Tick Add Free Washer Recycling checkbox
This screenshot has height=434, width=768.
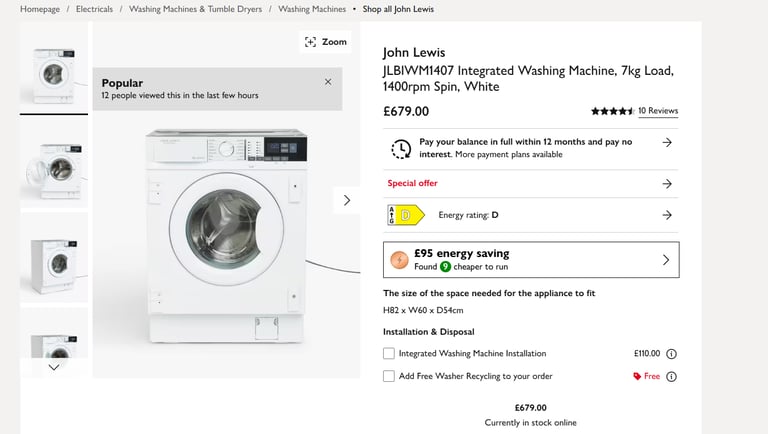tap(389, 376)
